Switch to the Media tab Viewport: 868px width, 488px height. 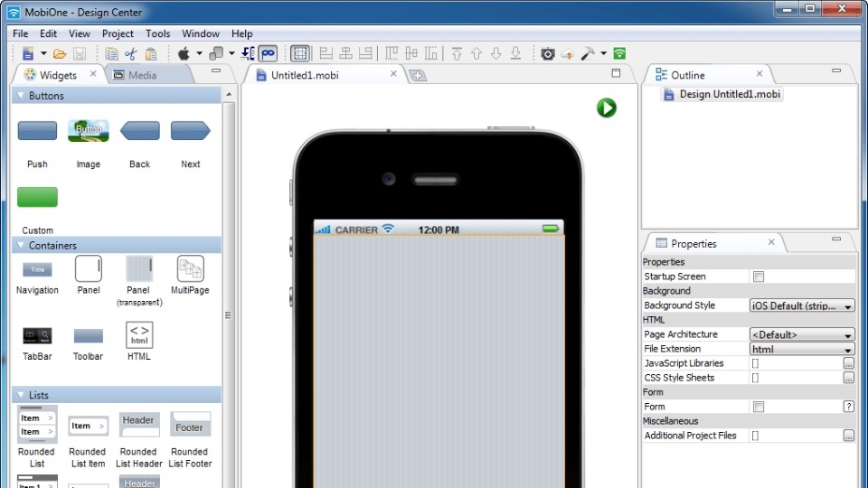142,75
